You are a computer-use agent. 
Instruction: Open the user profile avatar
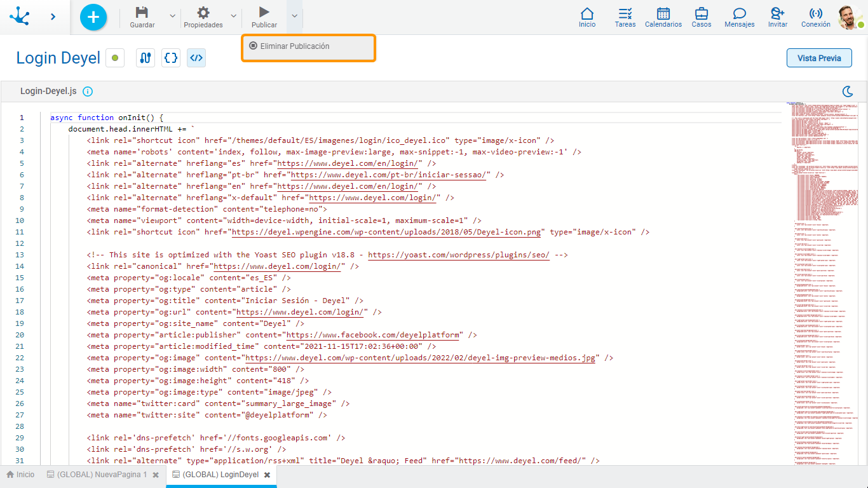tap(850, 17)
